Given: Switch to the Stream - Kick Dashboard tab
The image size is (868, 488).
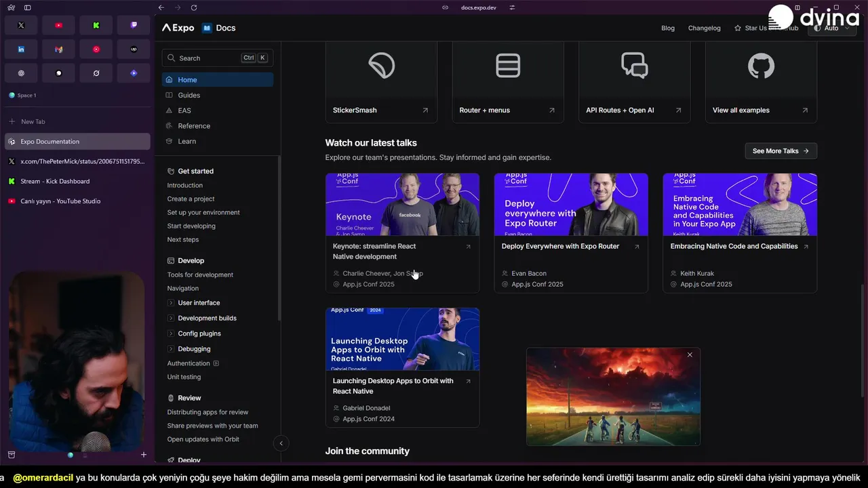Looking at the screenshot, I should click(x=77, y=181).
